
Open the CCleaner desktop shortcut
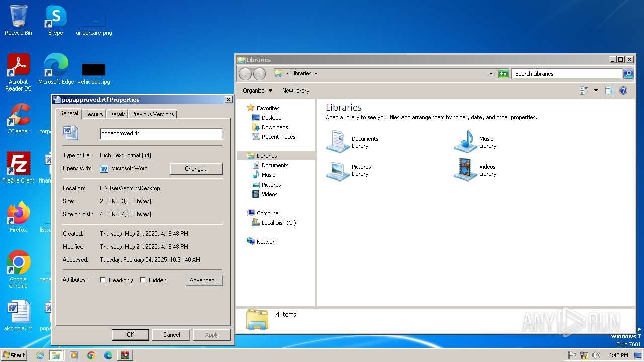coord(18,118)
